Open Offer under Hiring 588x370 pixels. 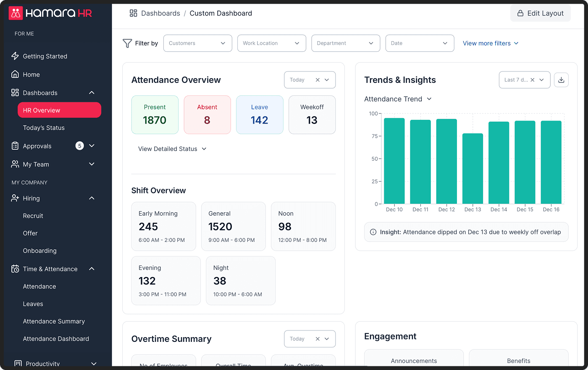click(x=30, y=233)
